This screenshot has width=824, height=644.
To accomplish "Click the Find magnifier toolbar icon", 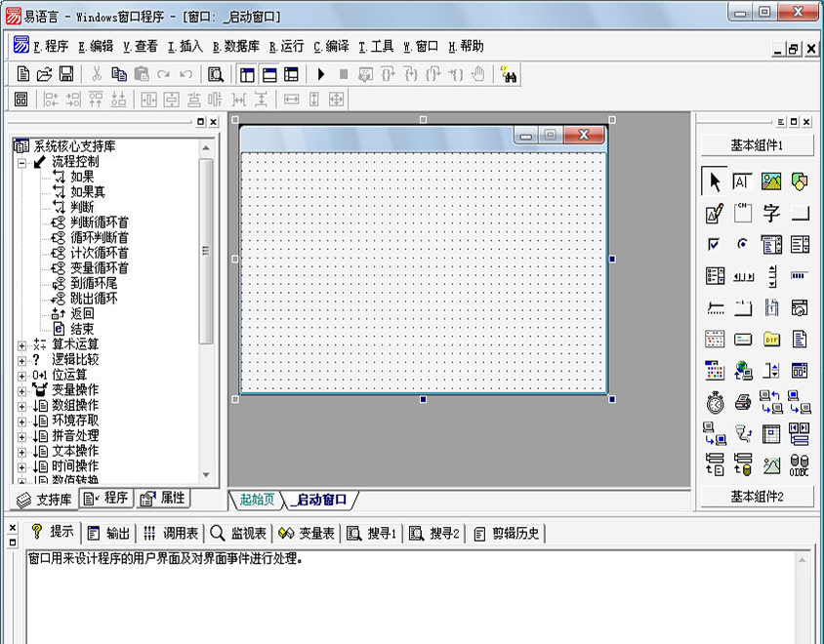I will (x=215, y=74).
